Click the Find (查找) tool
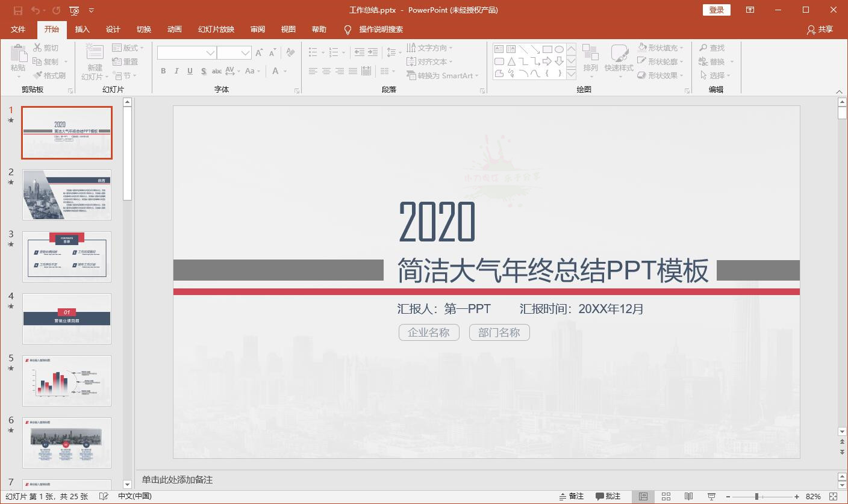Image resolution: width=848 pixels, height=504 pixels. click(712, 48)
